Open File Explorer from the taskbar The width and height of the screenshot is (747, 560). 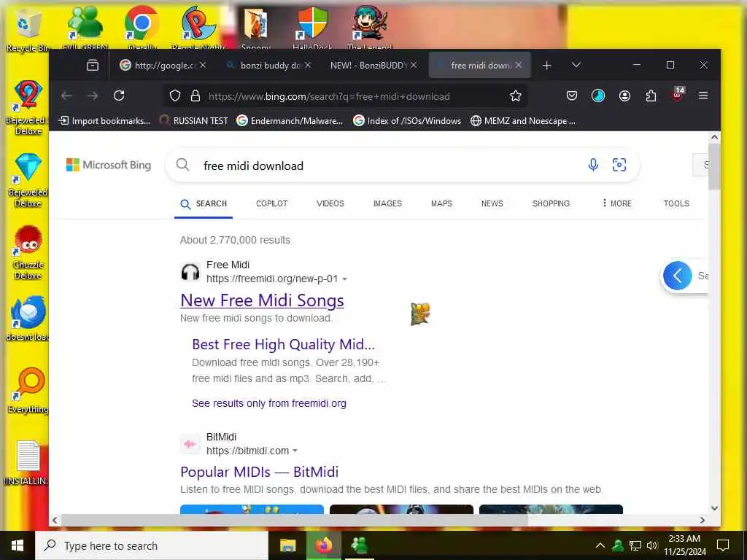pos(287,545)
